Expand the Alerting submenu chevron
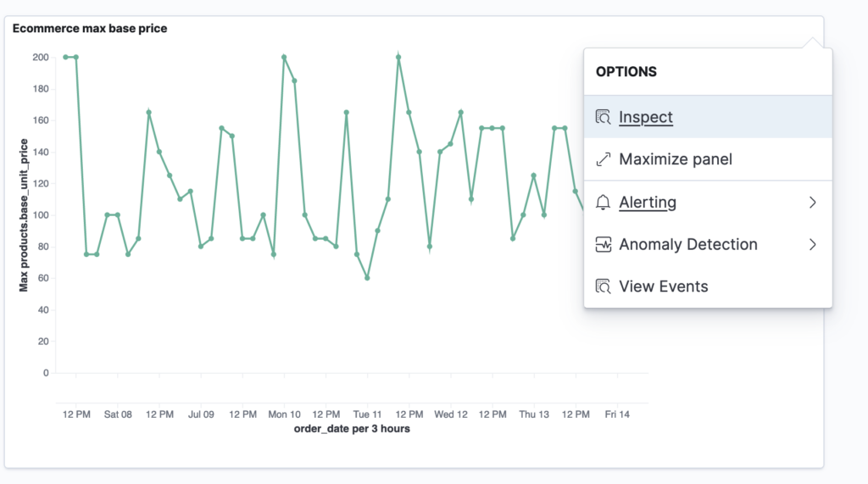The height and width of the screenshot is (484, 868). click(x=812, y=202)
